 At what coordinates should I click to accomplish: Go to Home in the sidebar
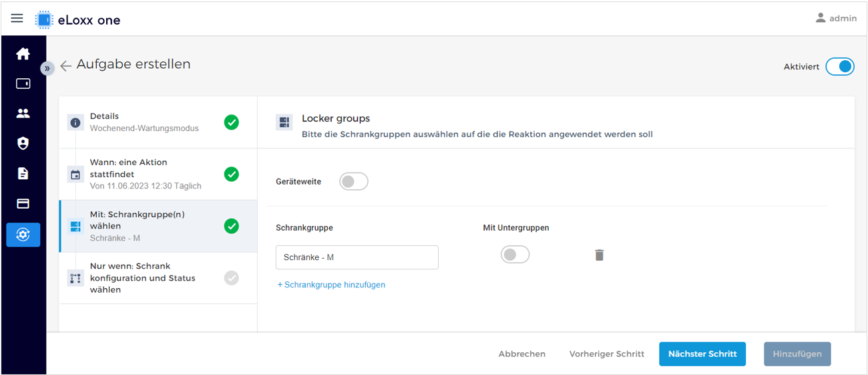click(23, 54)
